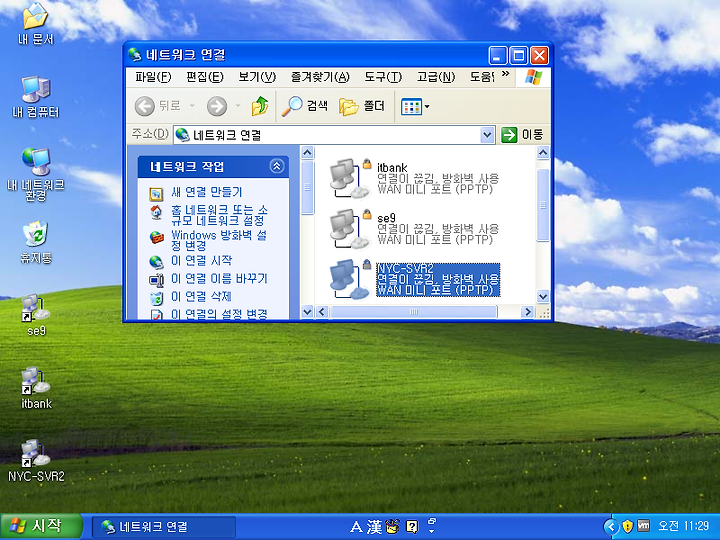Click the Windows firewall brick icon
The width and height of the screenshot is (720, 540).
click(x=157, y=237)
